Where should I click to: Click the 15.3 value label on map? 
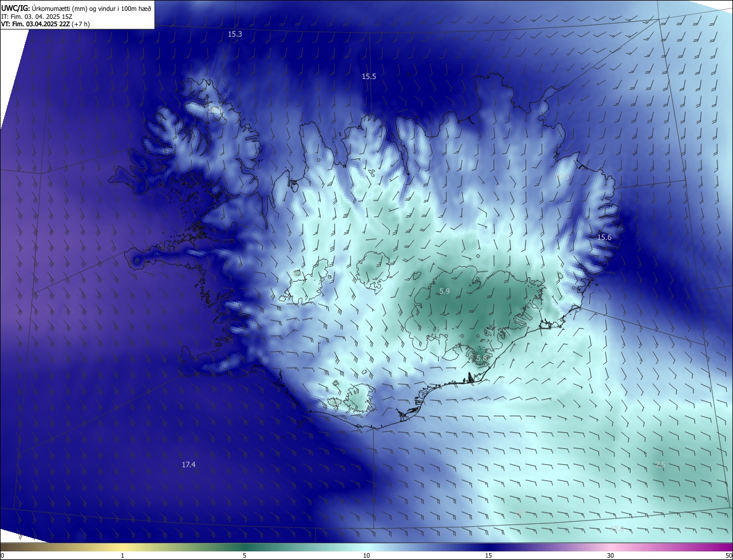(235, 34)
